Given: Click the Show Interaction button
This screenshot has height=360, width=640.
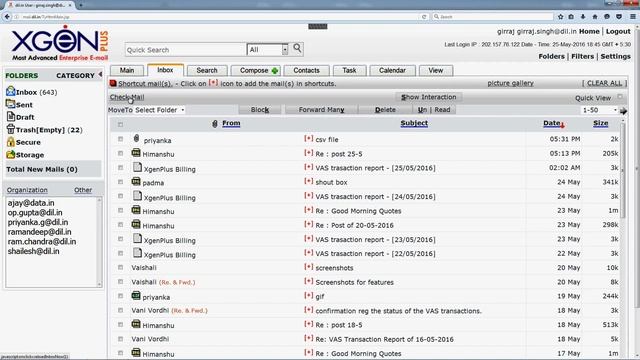Looking at the screenshot, I should (429, 97).
